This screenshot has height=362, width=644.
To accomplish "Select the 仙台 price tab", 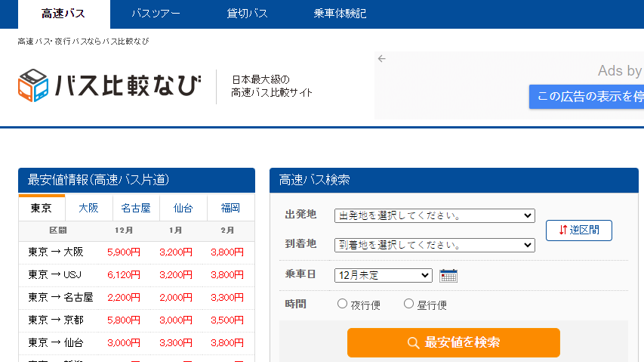I will pyautogui.click(x=183, y=208).
